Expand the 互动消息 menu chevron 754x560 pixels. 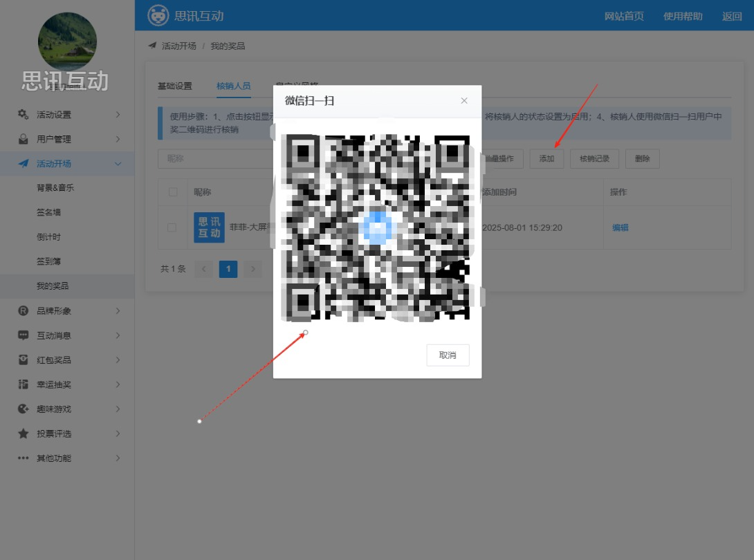118,335
